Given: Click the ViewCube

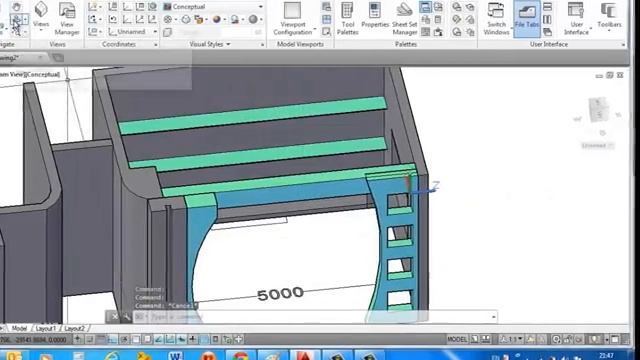Looking at the screenshot, I should [x=598, y=109].
